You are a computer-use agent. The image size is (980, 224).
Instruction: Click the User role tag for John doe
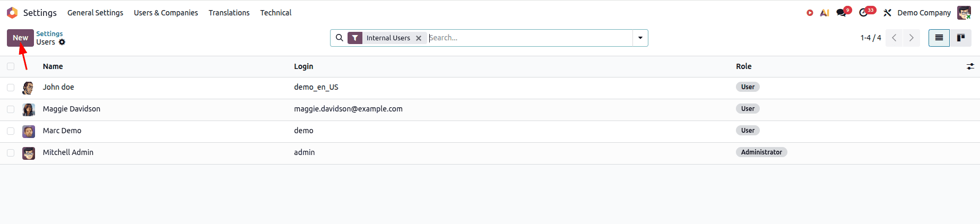click(748, 87)
